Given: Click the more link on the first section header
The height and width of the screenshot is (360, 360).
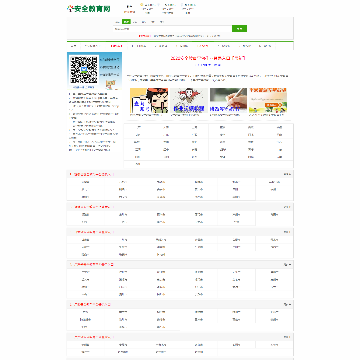Looking at the screenshot, I should coord(287,174).
